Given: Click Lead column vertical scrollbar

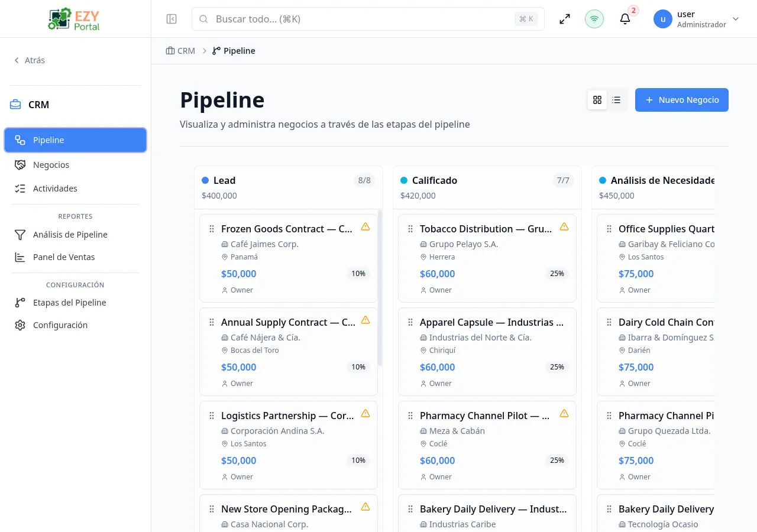Looking at the screenshot, I should (380, 288).
